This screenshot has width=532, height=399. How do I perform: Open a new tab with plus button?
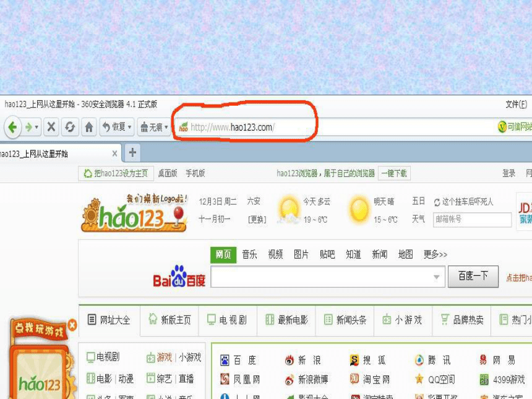[x=132, y=153]
